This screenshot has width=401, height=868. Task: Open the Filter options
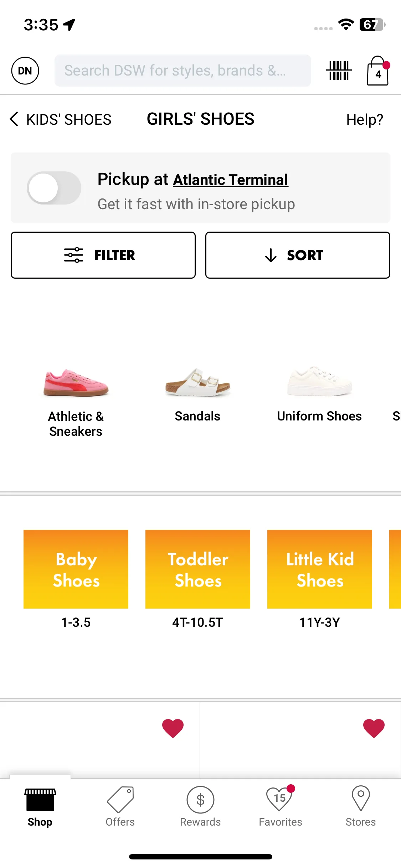(x=103, y=255)
